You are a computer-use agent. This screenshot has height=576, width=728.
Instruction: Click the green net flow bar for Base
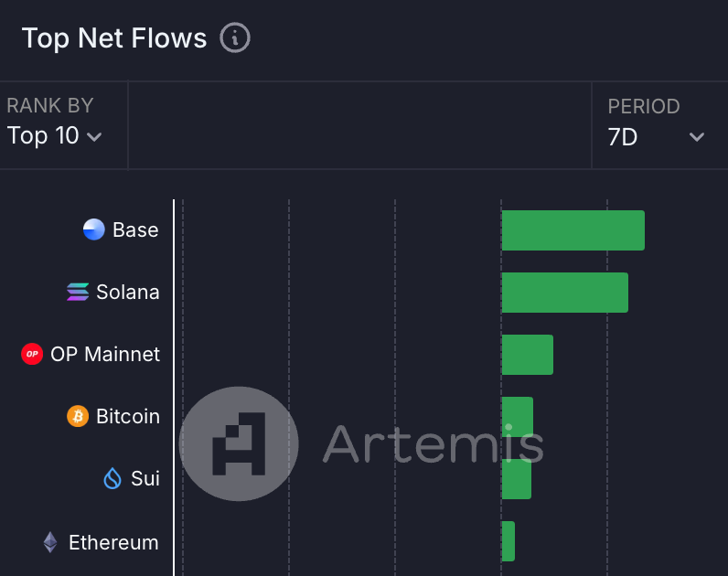click(573, 230)
